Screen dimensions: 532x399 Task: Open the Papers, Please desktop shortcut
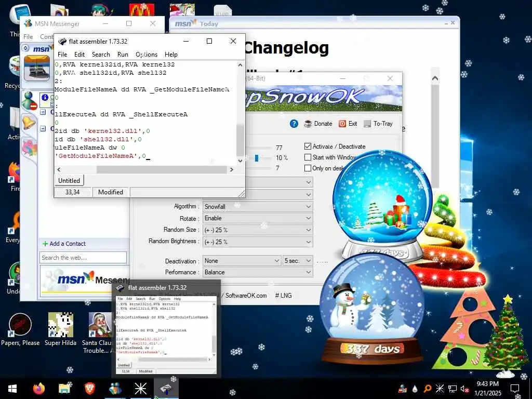(20, 329)
